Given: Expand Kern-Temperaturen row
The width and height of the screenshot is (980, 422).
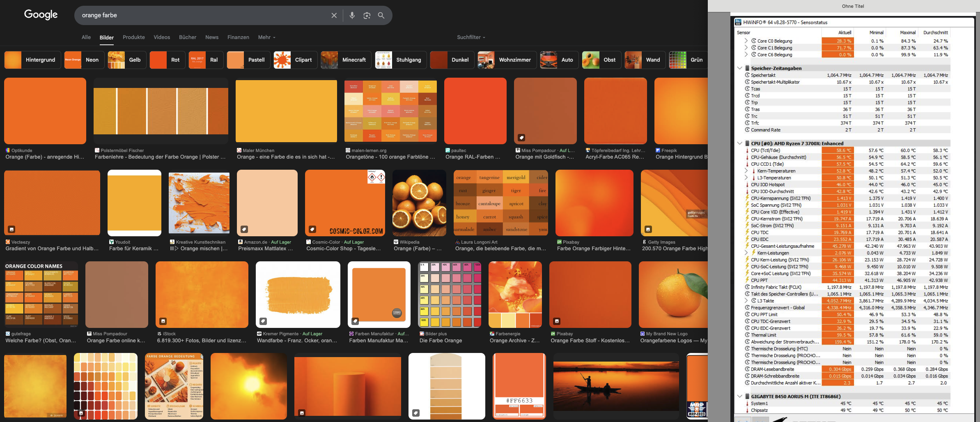Looking at the screenshot, I should [746, 171].
